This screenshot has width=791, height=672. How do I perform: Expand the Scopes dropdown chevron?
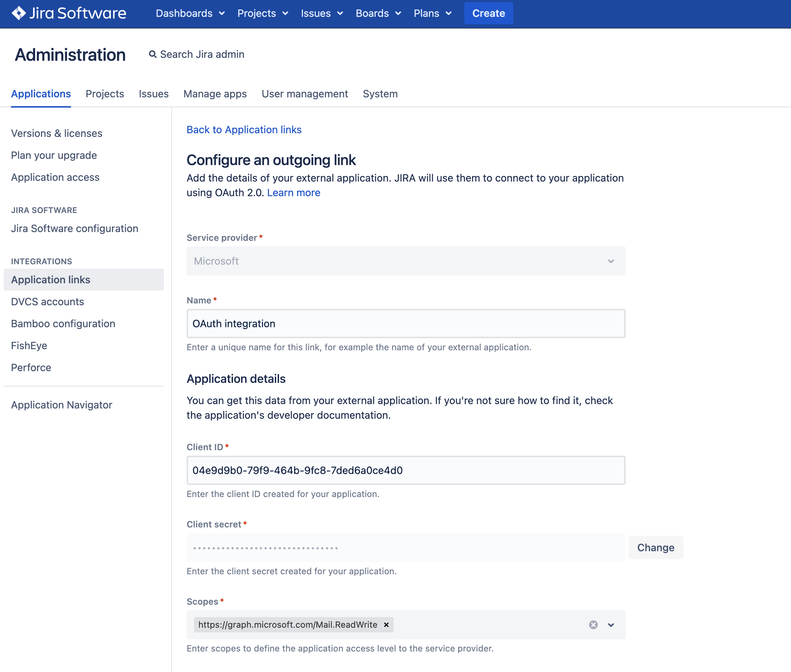[x=611, y=625]
